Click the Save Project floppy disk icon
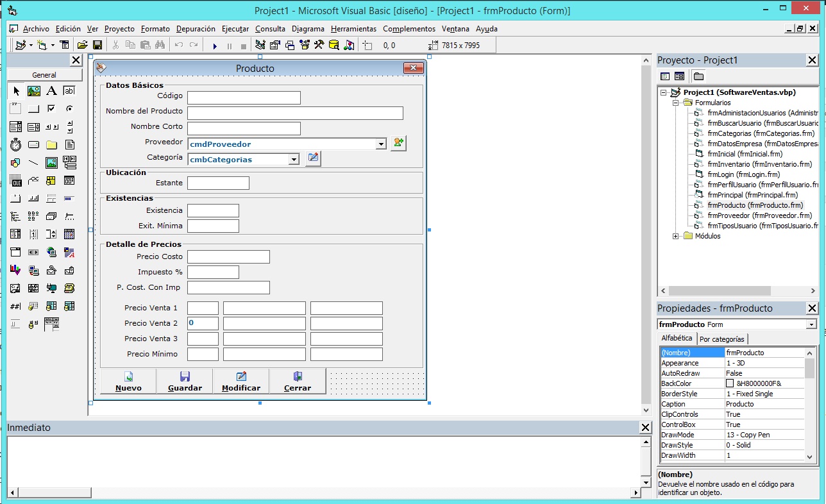The image size is (826, 504). 97,45
